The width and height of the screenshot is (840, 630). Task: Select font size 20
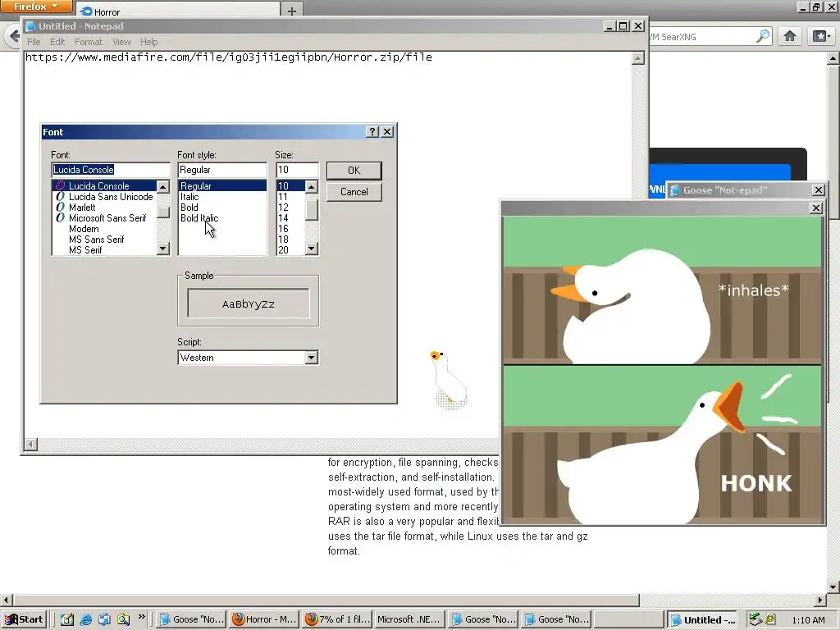click(290, 250)
